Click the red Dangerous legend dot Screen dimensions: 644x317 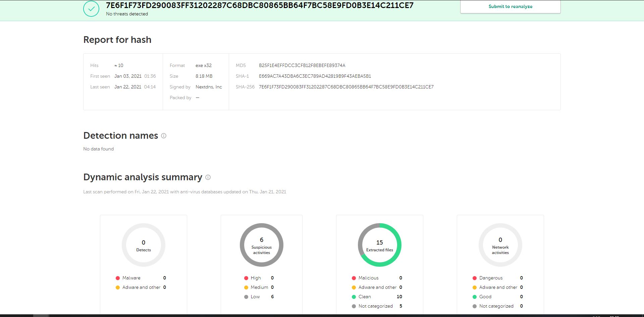475,278
